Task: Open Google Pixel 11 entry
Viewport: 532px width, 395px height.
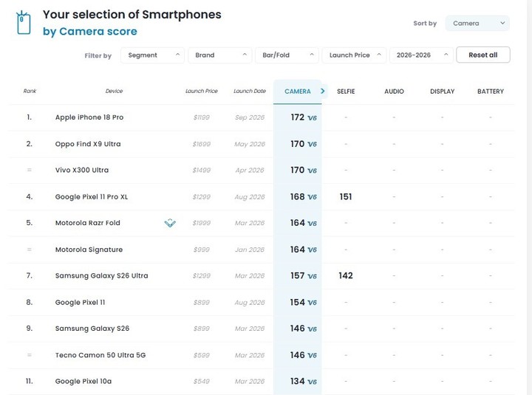Action: pos(80,303)
